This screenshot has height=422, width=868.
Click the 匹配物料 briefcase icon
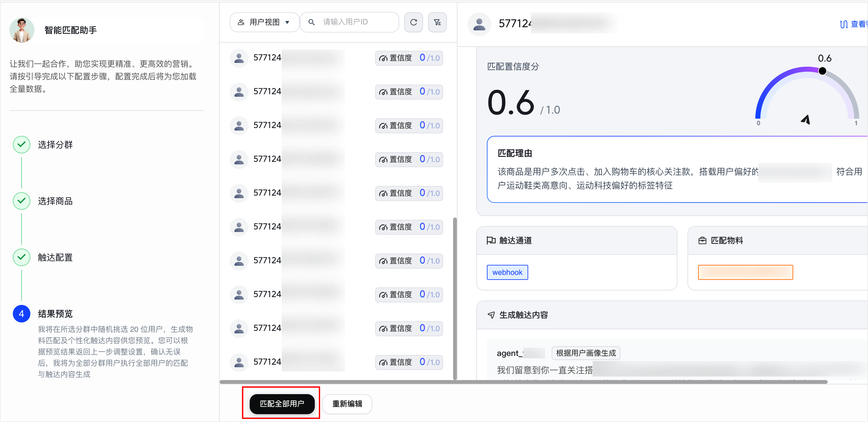pyautogui.click(x=702, y=240)
